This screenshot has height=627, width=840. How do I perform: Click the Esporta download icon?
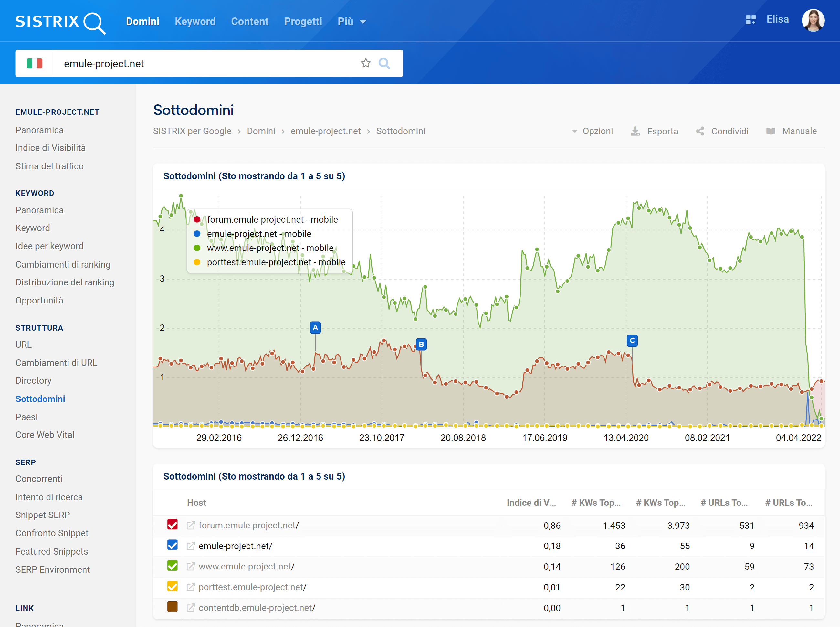[633, 131]
